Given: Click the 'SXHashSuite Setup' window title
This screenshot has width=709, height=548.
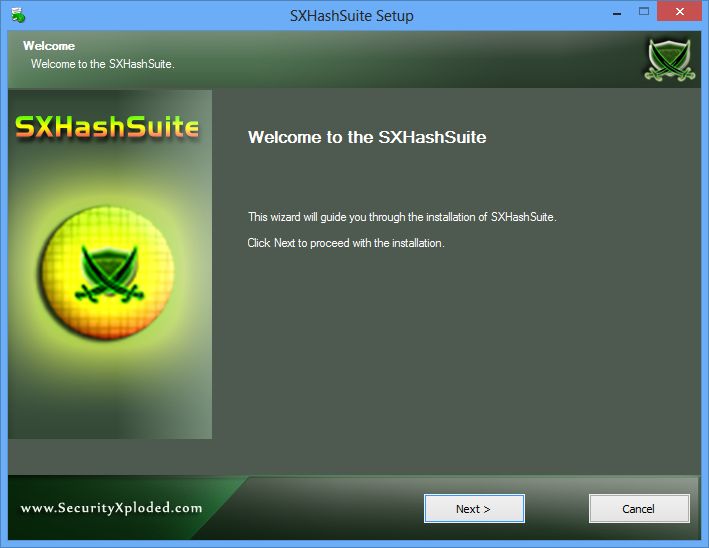Looking at the screenshot, I should 352,16.
